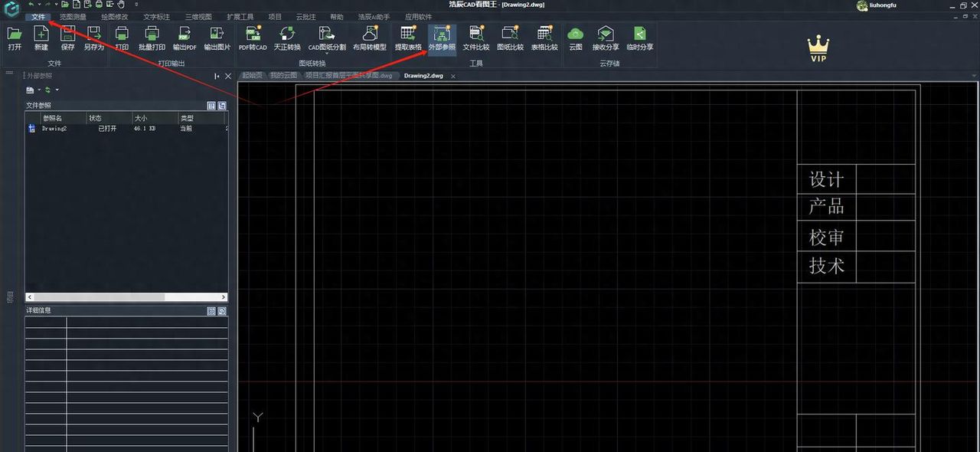Expand the undo history dropdown arrow
This screenshot has width=980, height=452.
39,5
